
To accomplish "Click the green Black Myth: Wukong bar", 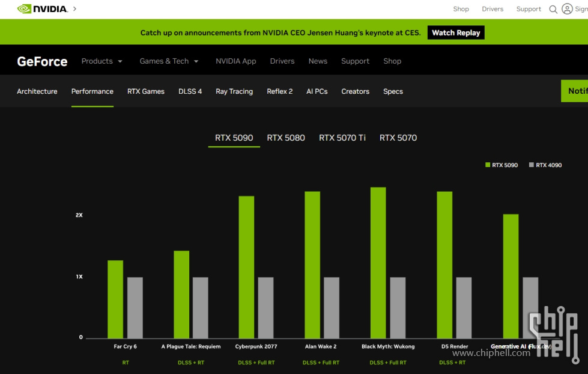I will (378, 263).
